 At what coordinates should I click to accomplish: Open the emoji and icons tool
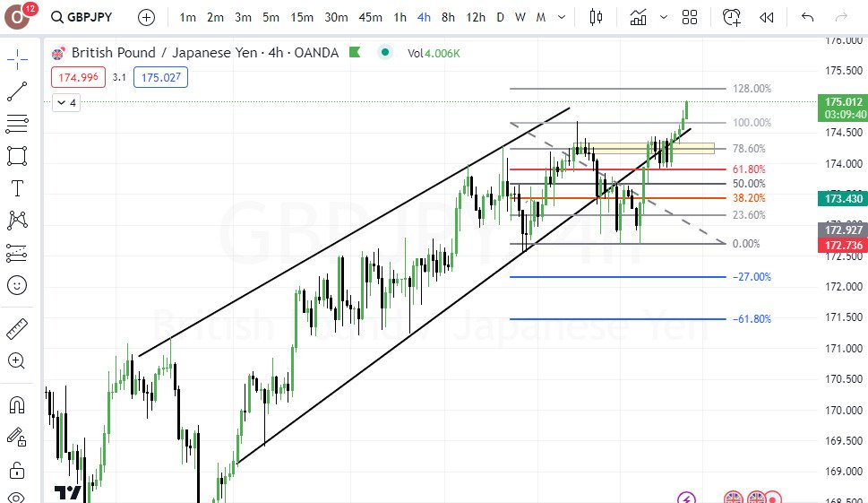tap(17, 285)
